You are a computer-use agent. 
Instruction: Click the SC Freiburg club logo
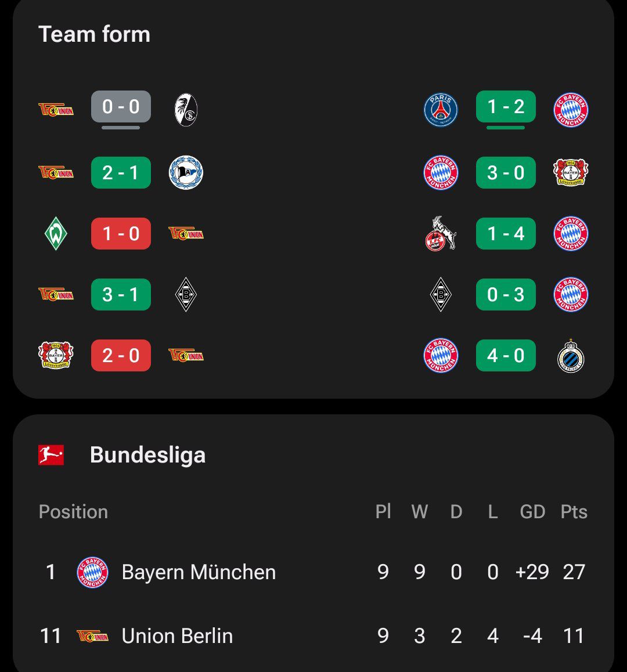pos(186,110)
